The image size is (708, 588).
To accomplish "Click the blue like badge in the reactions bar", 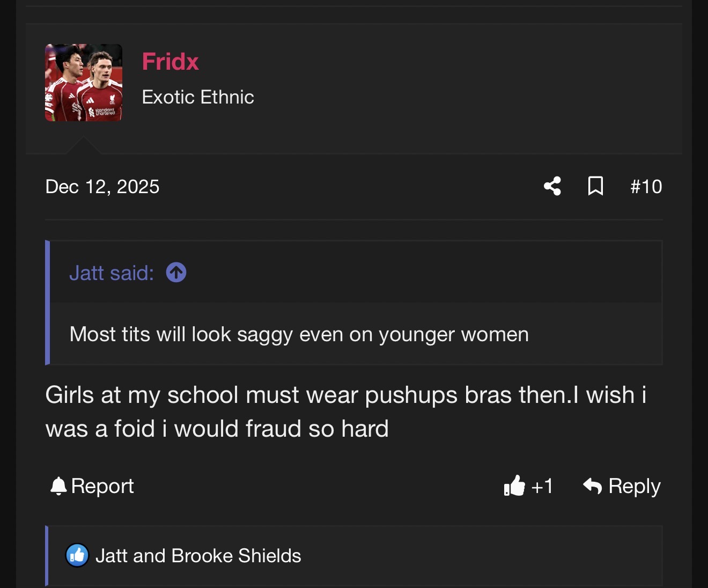I will click(x=77, y=555).
